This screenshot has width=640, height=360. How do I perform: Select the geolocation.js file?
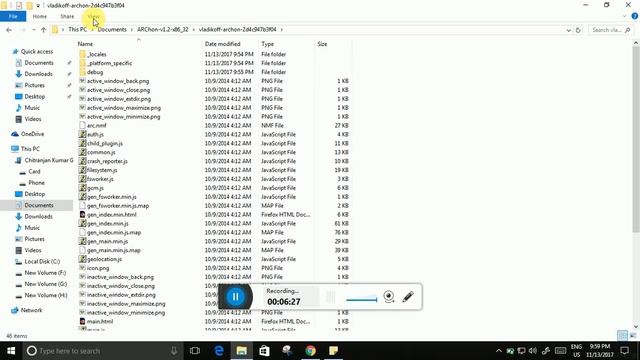(104, 259)
